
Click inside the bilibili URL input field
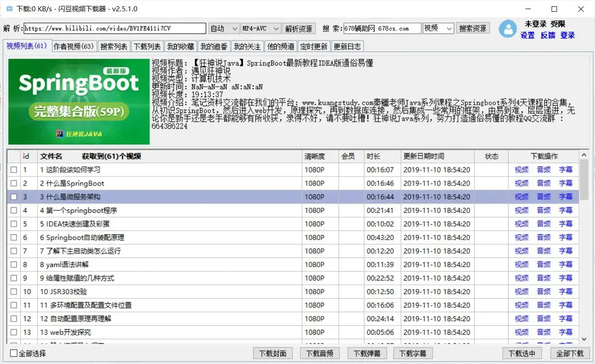113,28
